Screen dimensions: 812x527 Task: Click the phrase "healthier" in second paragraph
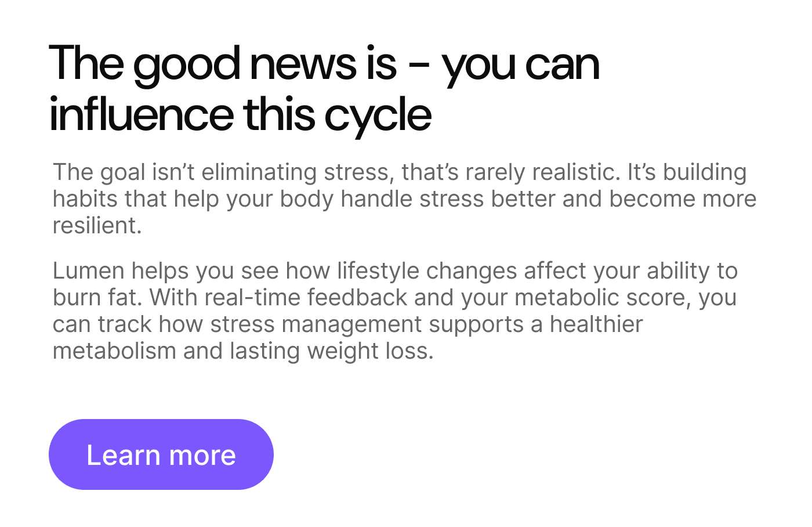[x=596, y=324]
